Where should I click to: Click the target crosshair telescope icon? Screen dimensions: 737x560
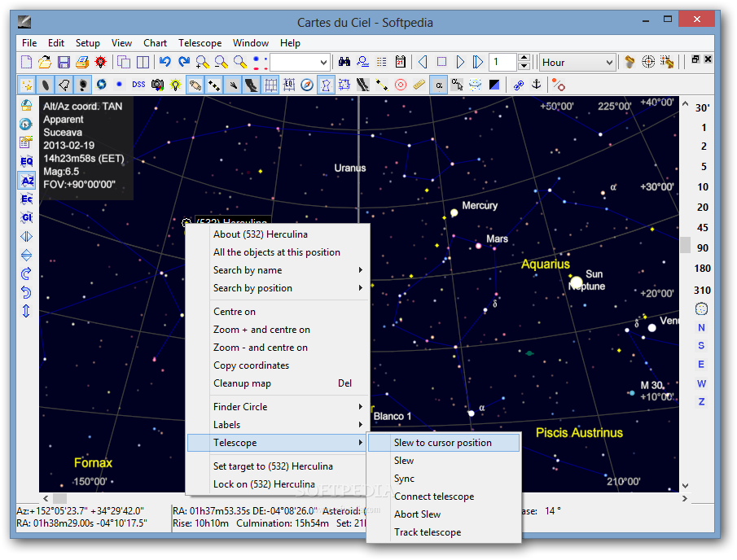(x=648, y=62)
